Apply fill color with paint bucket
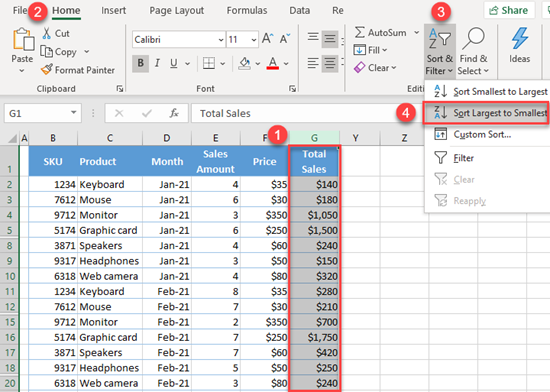This screenshot has height=392, width=550. pos(244,63)
